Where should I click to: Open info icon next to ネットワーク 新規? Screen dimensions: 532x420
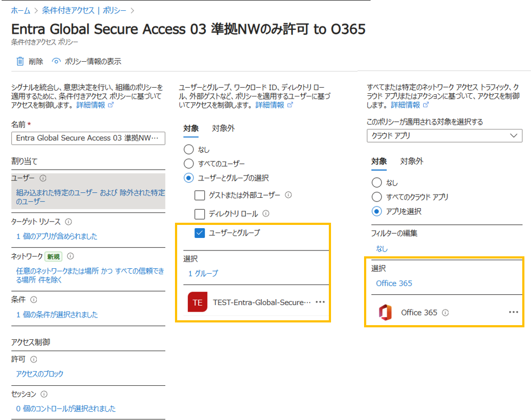(70, 256)
